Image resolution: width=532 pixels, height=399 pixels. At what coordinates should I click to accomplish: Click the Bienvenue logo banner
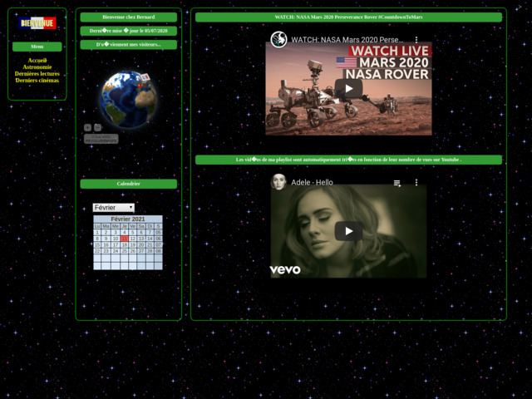pos(37,23)
